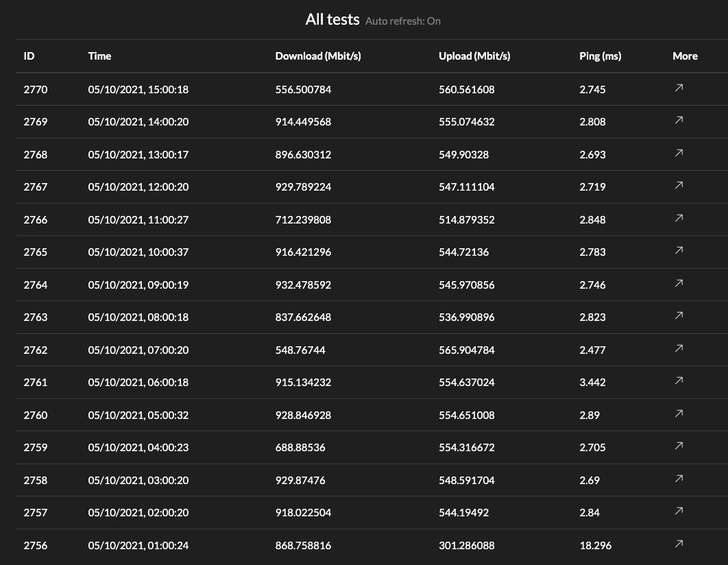Click ping value 2.89
The width and height of the screenshot is (728, 565).
590,415
